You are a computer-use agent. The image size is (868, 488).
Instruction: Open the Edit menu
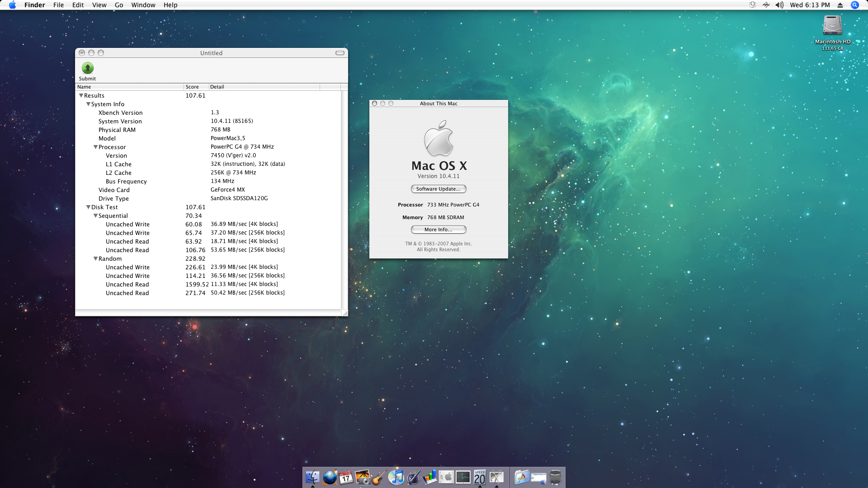[78, 5]
